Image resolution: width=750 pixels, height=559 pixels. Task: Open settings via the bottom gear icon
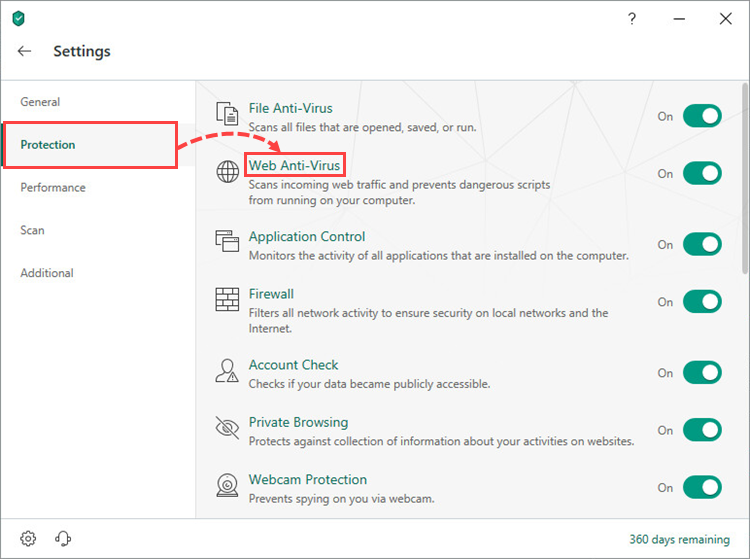(x=28, y=538)
